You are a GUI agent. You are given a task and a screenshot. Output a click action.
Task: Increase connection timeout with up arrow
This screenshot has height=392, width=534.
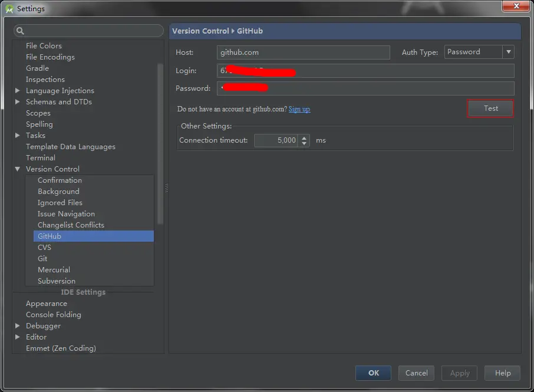click(304, 137)
